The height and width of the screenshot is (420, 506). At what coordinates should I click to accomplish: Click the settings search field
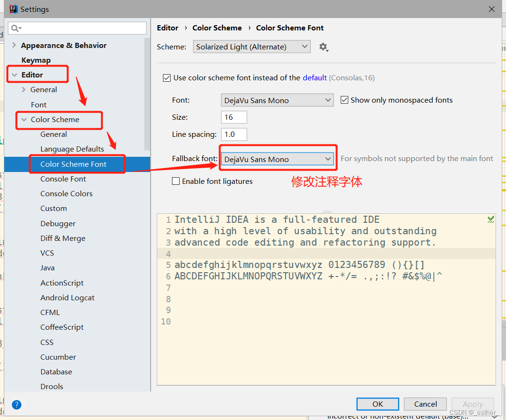77,29
